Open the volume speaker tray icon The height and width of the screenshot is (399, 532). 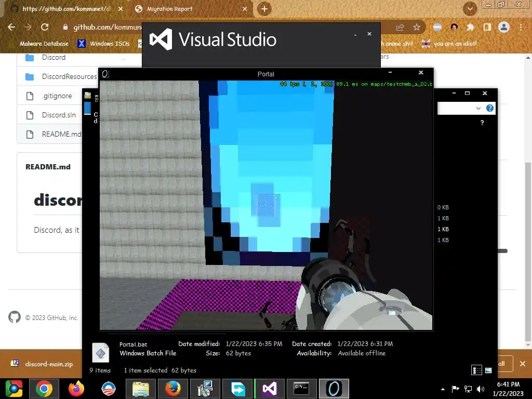tap(481, 389)
